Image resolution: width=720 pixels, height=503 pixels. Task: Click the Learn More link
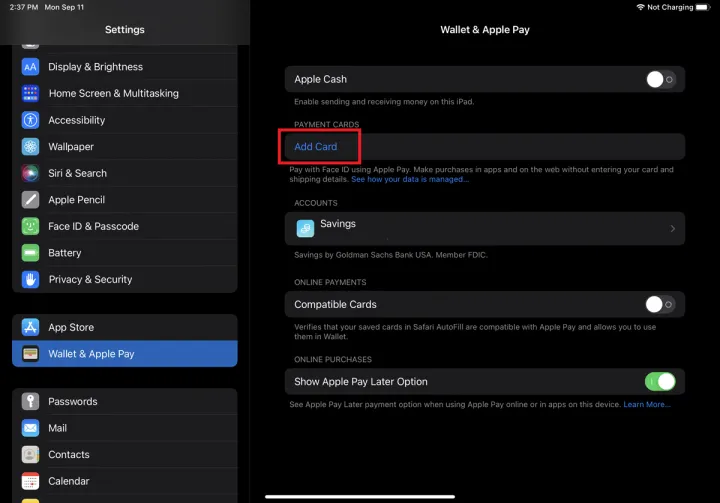click(x=646, y=404)
